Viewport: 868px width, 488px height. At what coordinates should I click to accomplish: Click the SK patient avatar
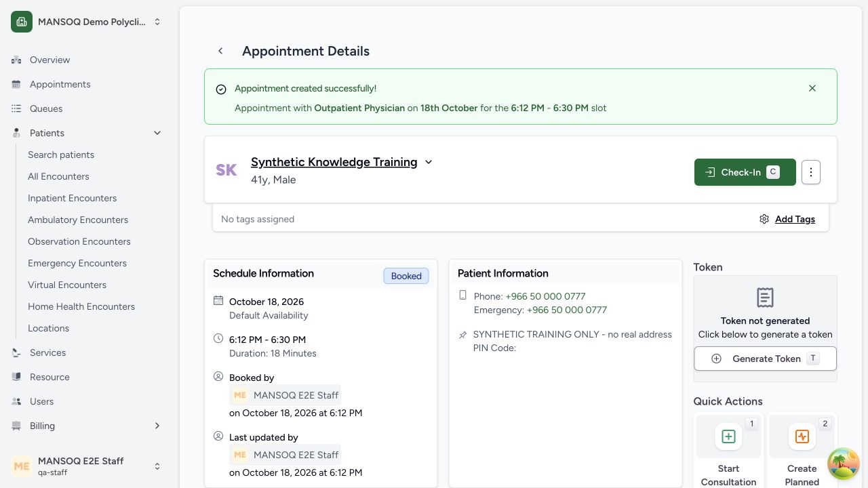(x=226, y=170)
